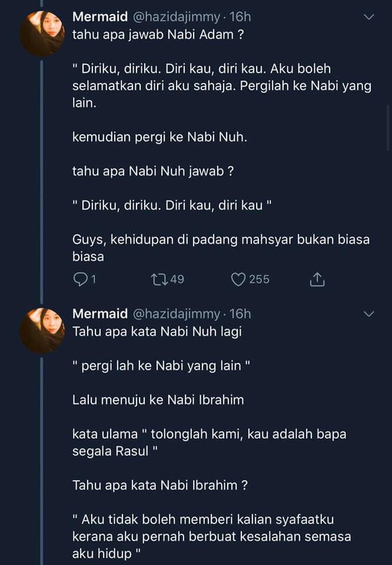Retweet the tweet with 49 retweets
This screenshot has height=565, width=392.
[160, 279]
